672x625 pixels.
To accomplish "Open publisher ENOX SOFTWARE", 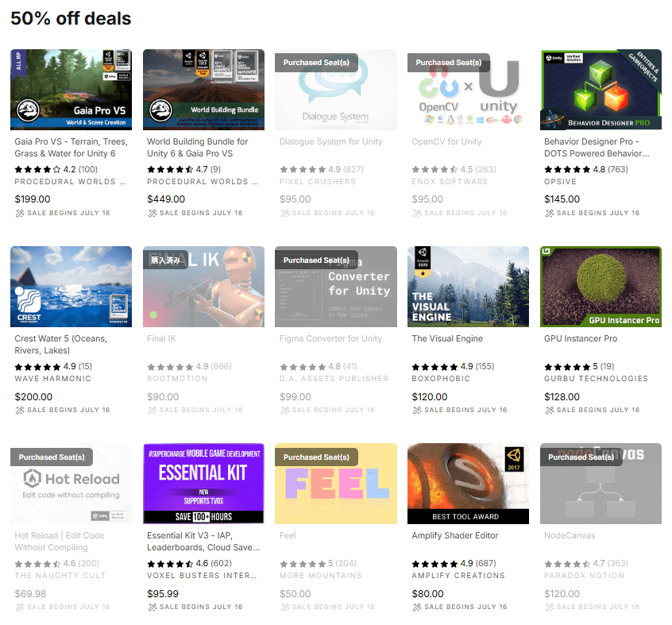I will [450, 182].
